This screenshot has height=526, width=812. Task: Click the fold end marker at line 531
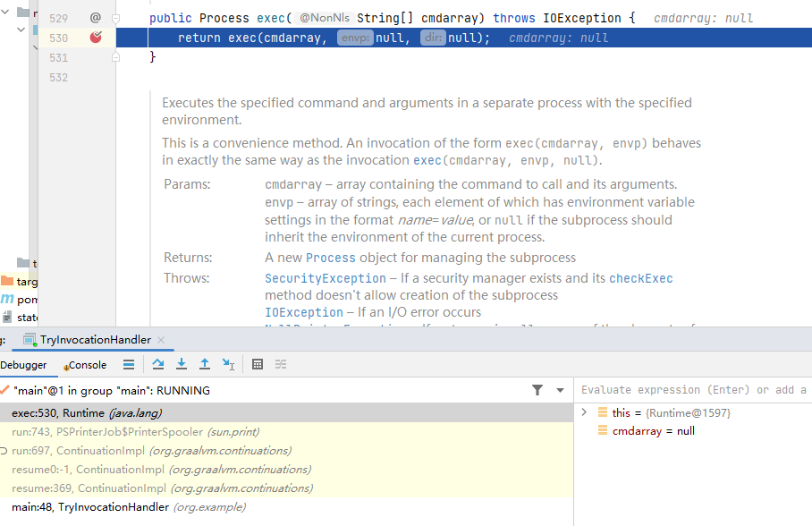[115, 57]
